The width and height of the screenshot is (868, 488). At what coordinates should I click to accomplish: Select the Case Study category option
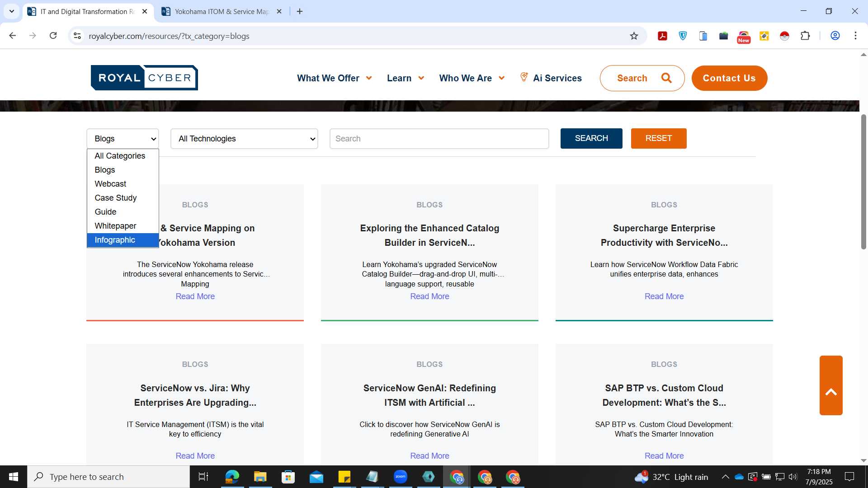click(x=123, y=198)
